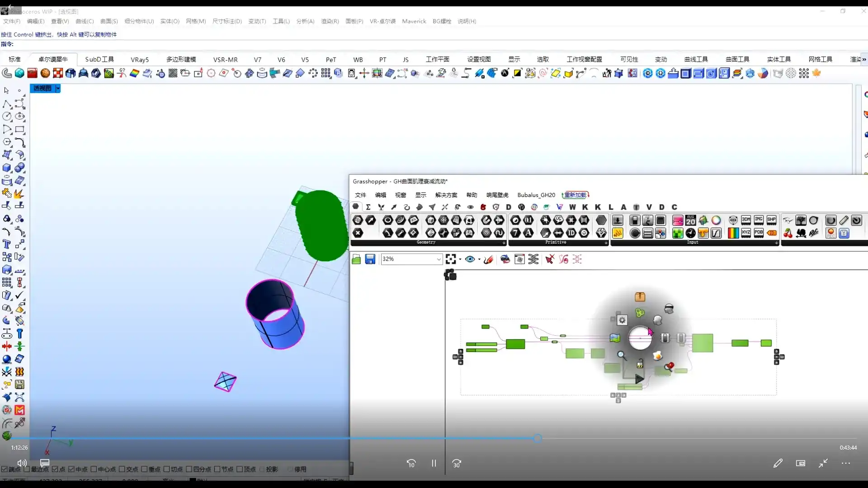Expand the toolbar tabs overflow chevron
This screenshot has height=488, width=868.
(864, 59)
